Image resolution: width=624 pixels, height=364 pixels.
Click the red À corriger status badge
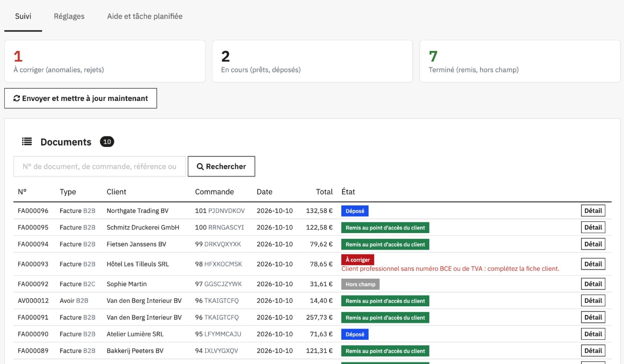pyautogui.click(x=358, y=260)
